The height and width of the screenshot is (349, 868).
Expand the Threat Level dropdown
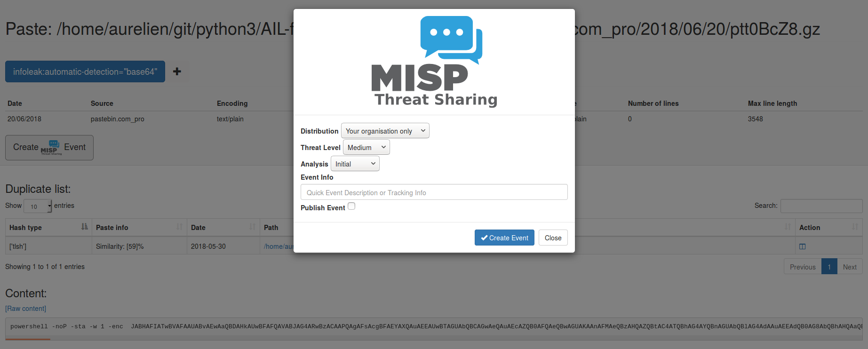pos(366,147)
